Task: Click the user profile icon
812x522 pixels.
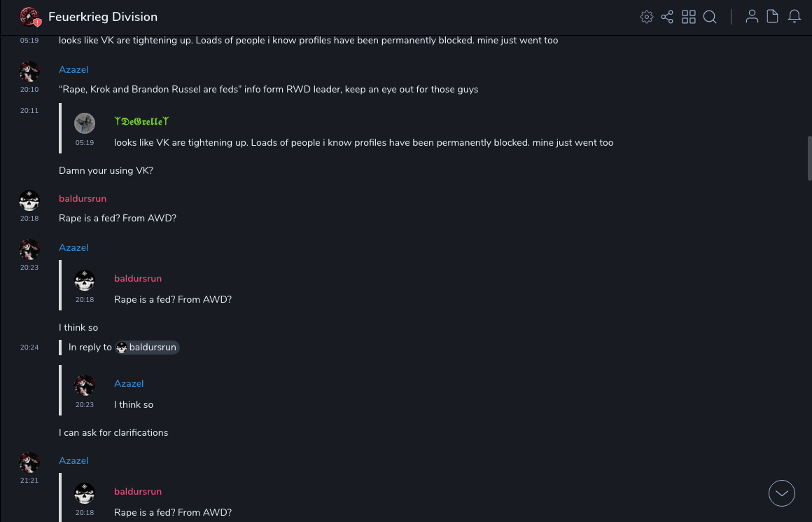Action: (752, 17)
